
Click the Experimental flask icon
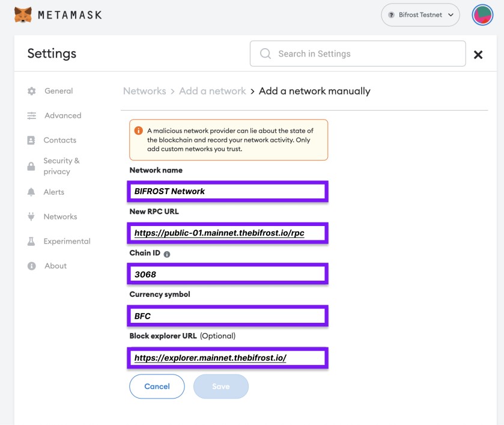coord(31,242)
